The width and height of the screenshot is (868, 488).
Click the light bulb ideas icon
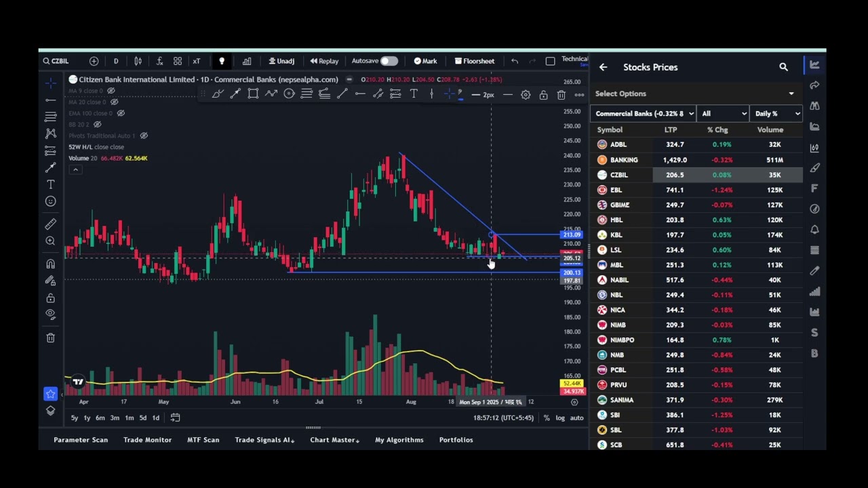pyautogui.click(x=222, y=61)
